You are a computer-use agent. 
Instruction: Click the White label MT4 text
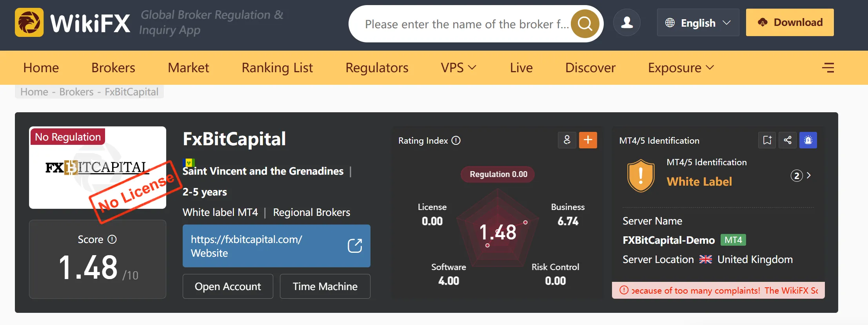(220, 212)
